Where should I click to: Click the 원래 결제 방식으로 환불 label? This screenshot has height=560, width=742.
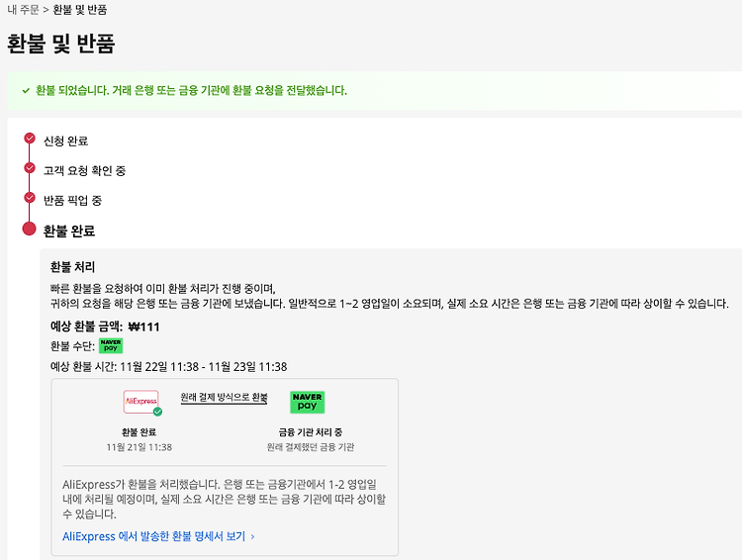224,397
